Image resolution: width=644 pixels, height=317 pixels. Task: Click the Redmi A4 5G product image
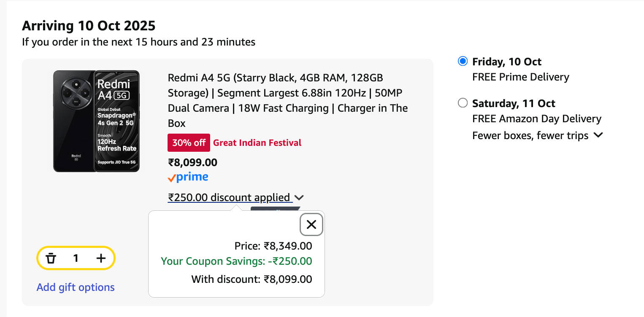96,121
